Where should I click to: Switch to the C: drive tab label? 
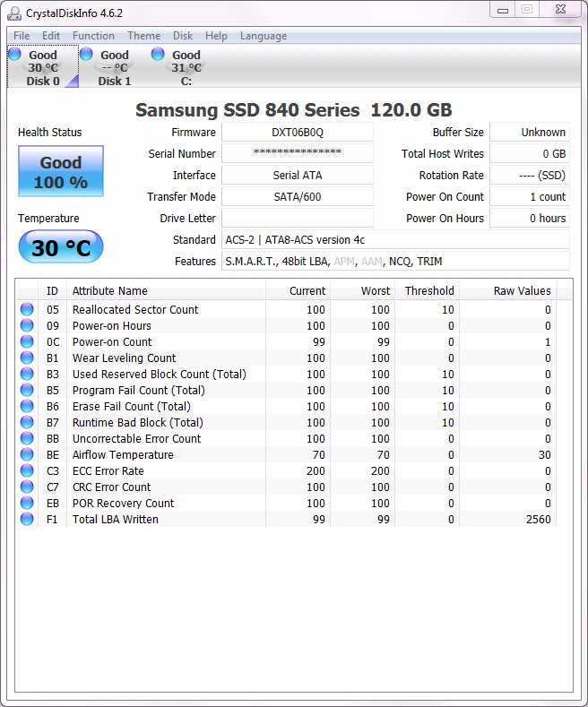click(186, 82)
